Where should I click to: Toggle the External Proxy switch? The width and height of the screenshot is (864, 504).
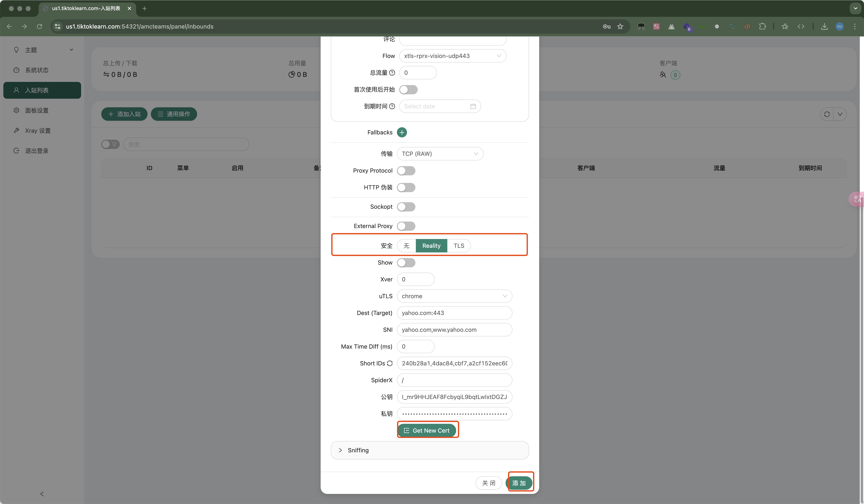pyautogui.click(x=406, y=226)
